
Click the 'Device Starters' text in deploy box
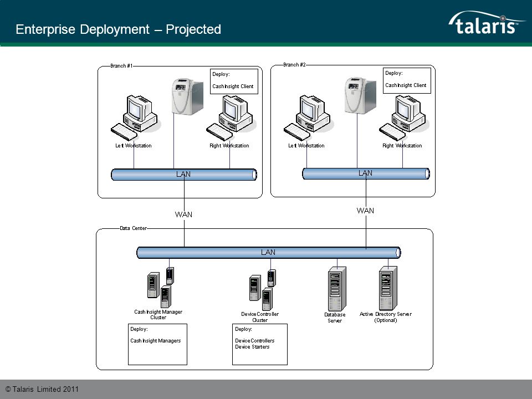[252, 347]
